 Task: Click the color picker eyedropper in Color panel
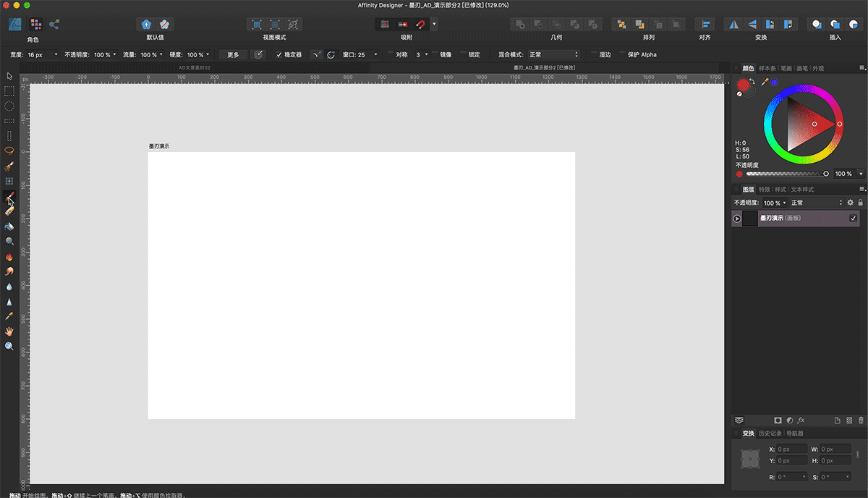coord(765,82)
